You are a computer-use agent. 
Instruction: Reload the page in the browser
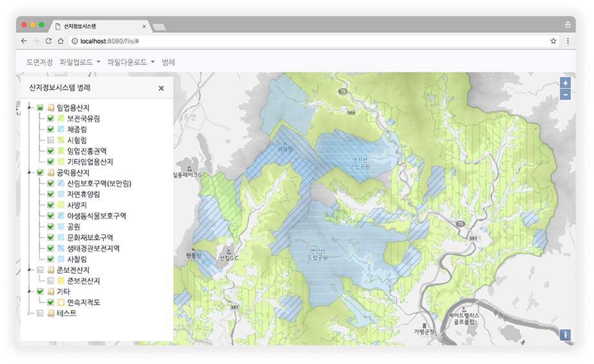click(x=48, y=41)
